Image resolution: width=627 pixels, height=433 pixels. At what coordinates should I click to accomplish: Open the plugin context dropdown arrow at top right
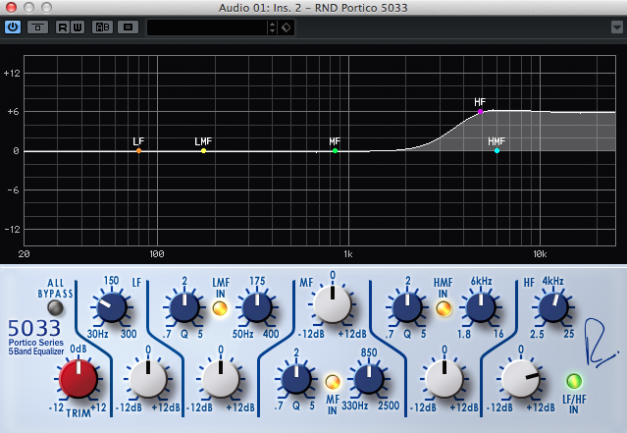pyautogui.click(x=617, y=28)
